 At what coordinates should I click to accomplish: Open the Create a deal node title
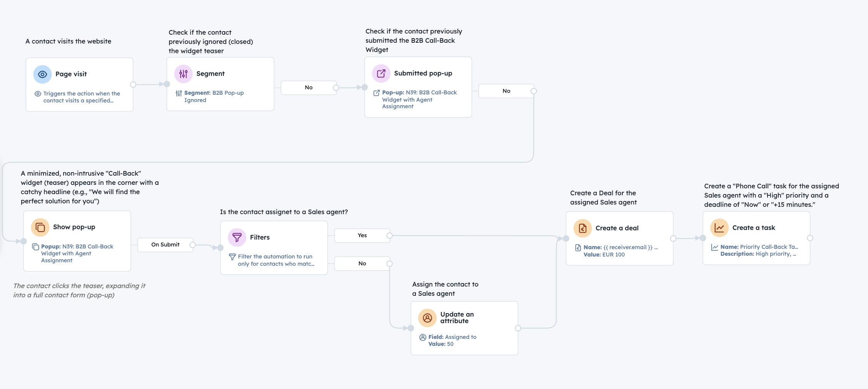click(617, 228)
